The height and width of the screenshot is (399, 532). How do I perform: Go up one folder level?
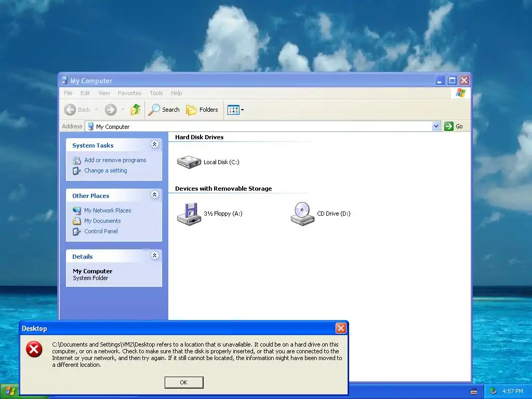click(136, 110)
